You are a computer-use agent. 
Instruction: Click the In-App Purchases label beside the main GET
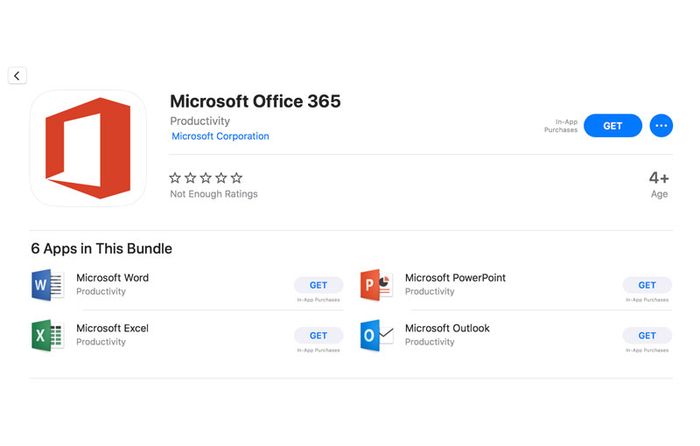click(x=561, y=126)
